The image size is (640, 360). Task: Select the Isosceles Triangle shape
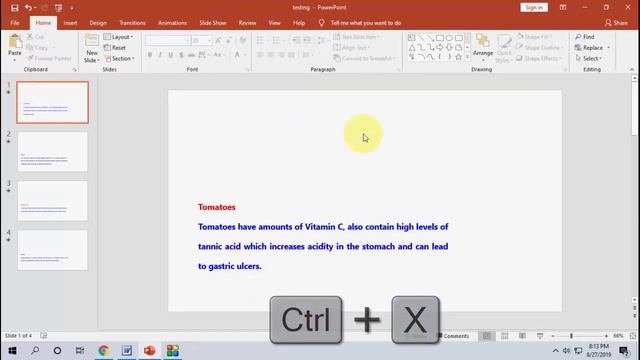411,48
